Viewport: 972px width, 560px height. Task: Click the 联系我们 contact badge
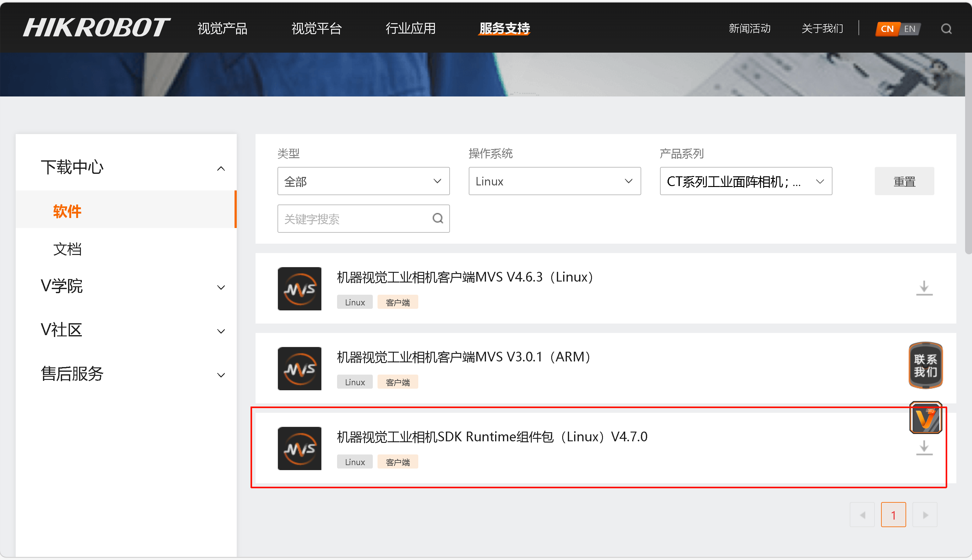tap(925, 366)
